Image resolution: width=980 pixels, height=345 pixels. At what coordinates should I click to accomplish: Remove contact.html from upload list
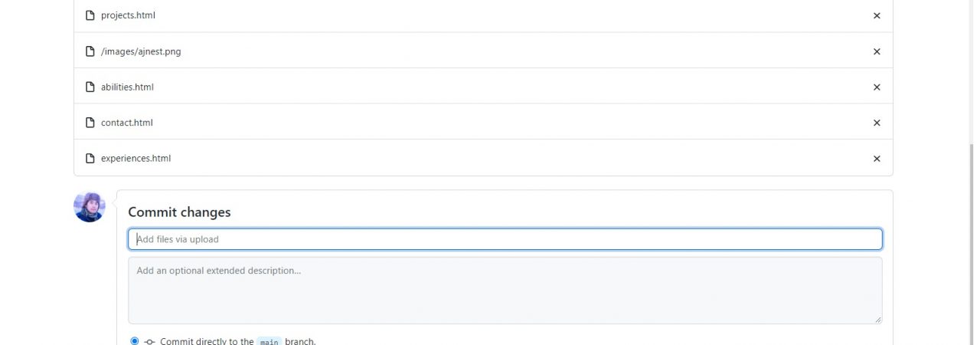877,123
